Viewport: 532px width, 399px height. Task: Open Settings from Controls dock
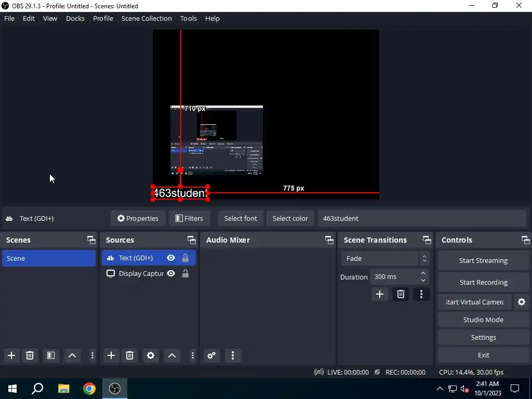(483, 337)
